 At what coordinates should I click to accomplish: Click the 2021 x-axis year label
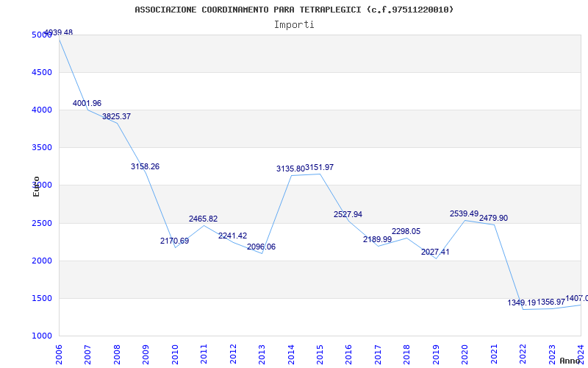tap(494, 355)
